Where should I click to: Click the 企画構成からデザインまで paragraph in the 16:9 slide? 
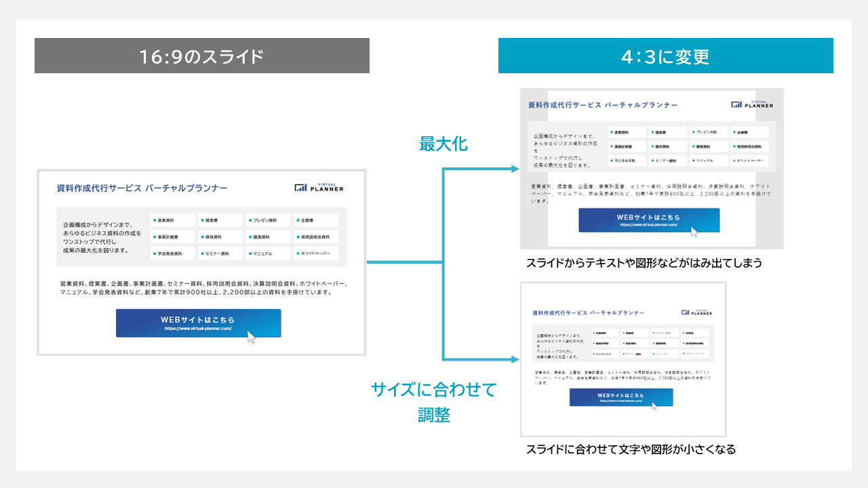pyautogui.click(x=102, y=237)
